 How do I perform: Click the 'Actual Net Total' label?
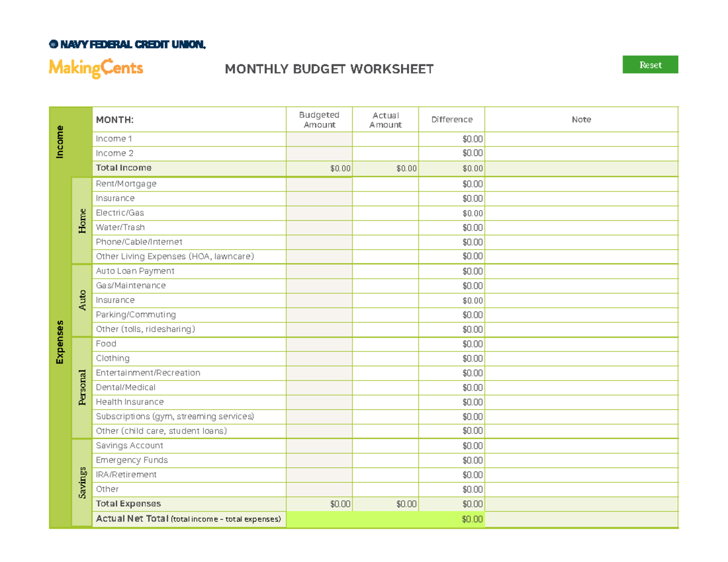click(132, 519)
